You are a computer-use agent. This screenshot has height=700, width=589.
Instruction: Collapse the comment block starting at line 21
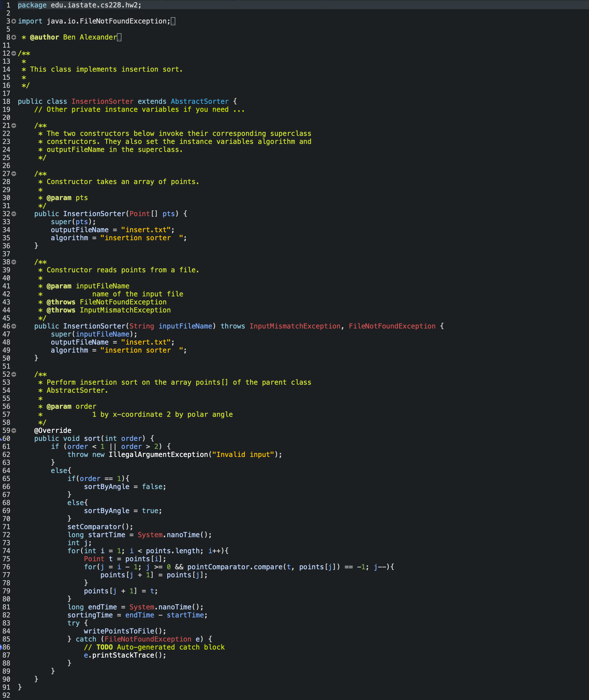[x=14, y=126]
